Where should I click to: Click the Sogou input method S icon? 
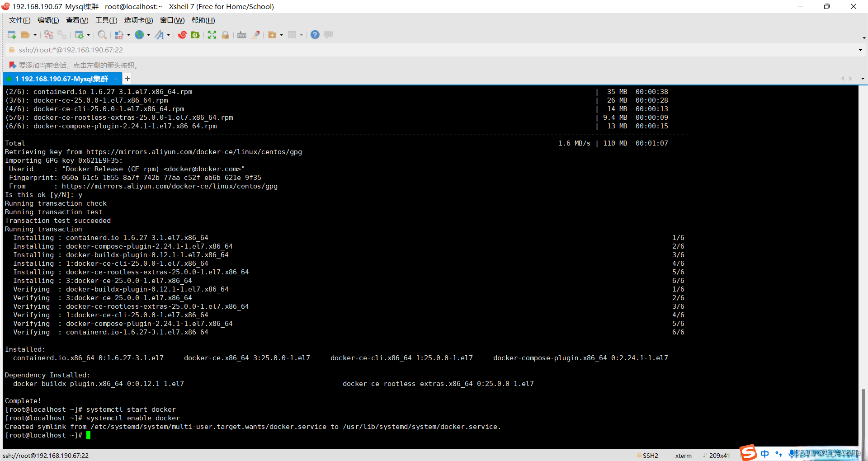pyautogui.click(x=749, y=452)
